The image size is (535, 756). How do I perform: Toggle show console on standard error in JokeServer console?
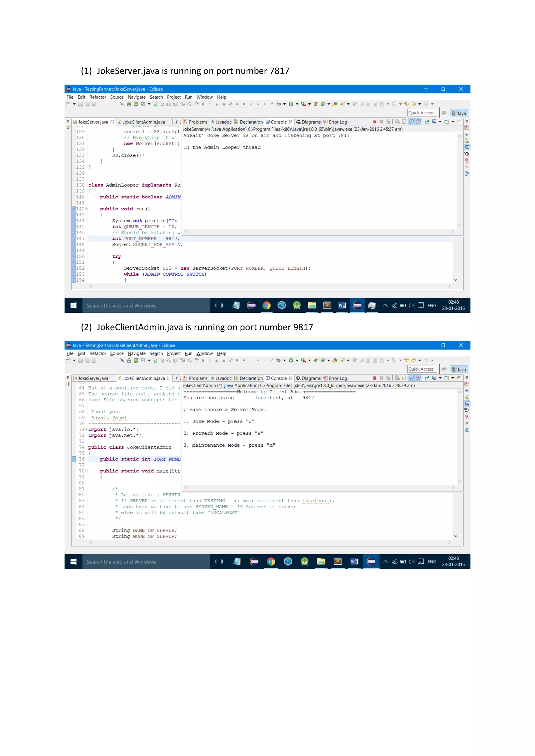(418, 122)
